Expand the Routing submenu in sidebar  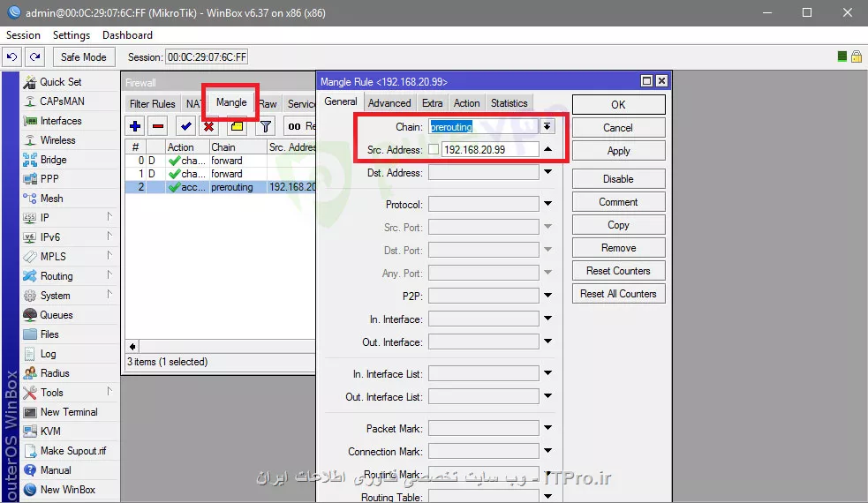pos(109,275)
